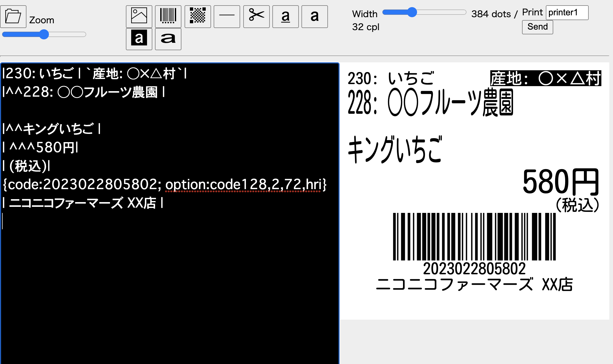Open a file with the folder icon
The height and width of the screenshot is (364, 613).
click(13, 16)
